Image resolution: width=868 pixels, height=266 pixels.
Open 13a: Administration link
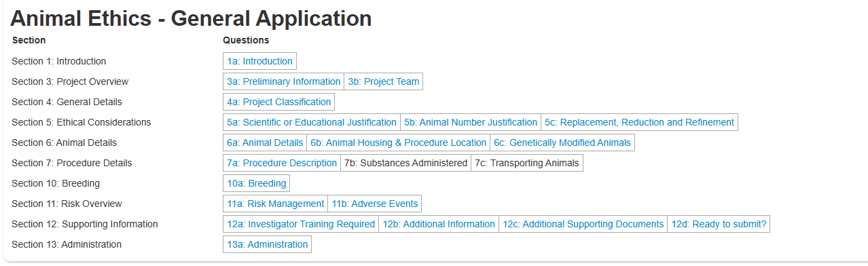pos(267,244)
